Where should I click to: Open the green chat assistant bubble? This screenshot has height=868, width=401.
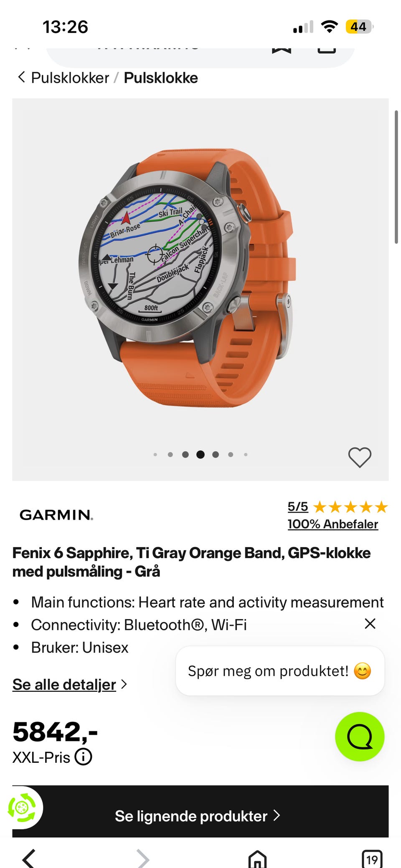(360, 736)
